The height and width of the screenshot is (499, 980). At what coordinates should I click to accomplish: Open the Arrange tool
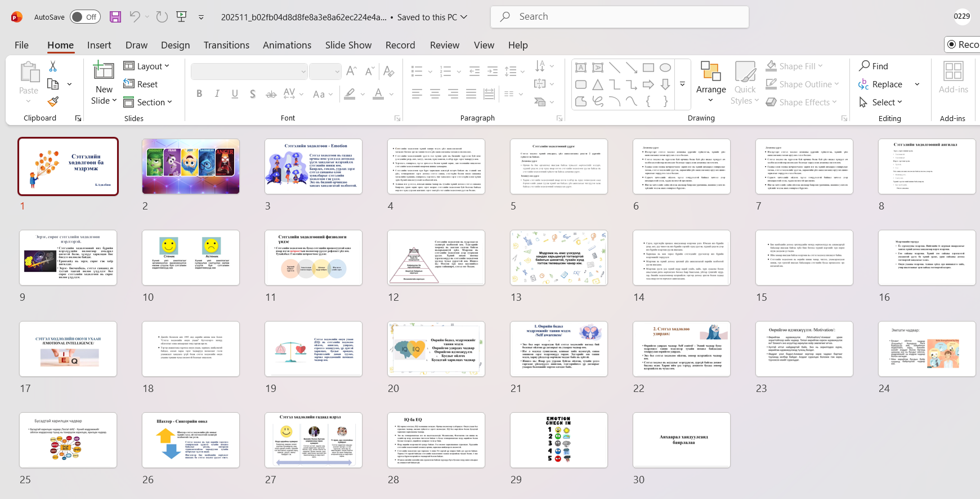711,82
